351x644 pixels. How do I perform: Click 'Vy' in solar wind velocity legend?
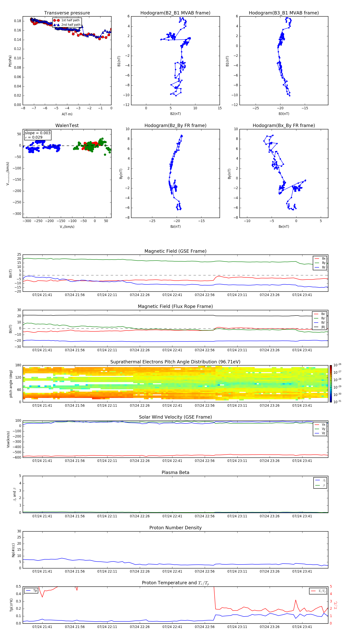(x=324, y=429)
